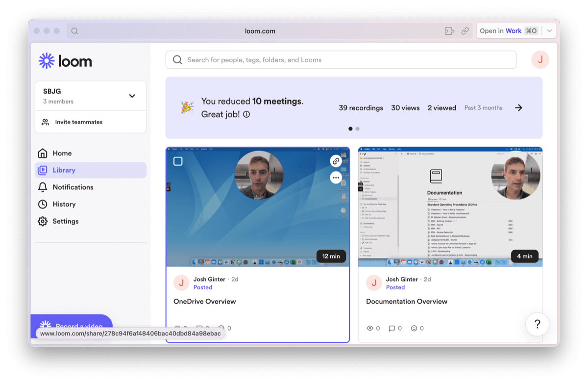Click Posted label on OneDrive Overview card

pos(203,287)
